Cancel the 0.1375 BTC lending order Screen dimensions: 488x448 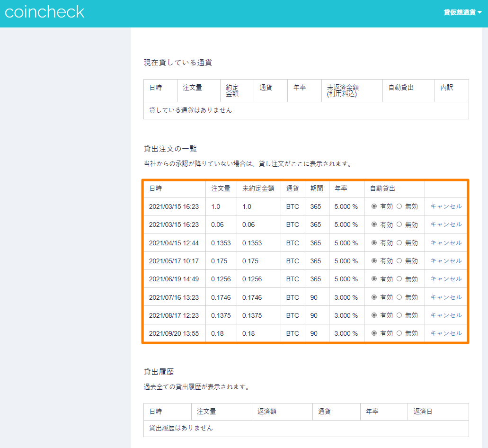(x=446, y=315)
